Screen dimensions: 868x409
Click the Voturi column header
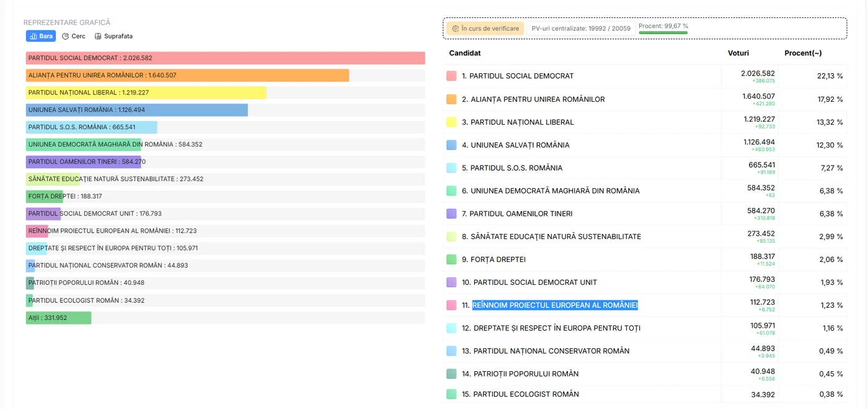(x=738, y=53)
